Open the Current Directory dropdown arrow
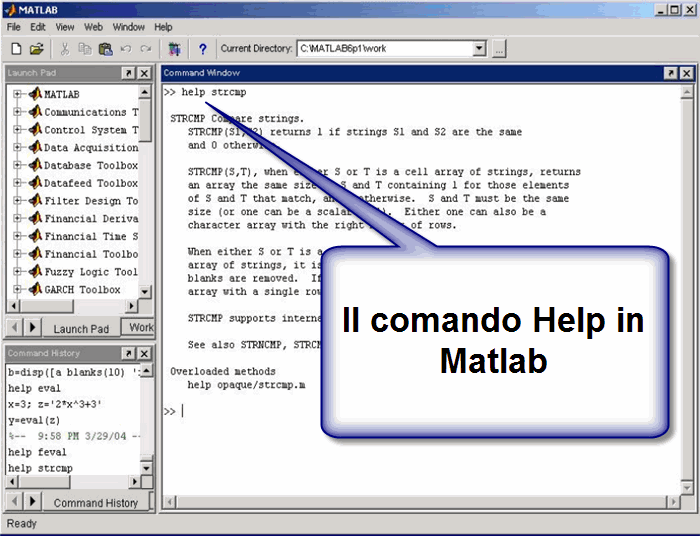Viewport: 700px width, 536px height. pos(479,48)
